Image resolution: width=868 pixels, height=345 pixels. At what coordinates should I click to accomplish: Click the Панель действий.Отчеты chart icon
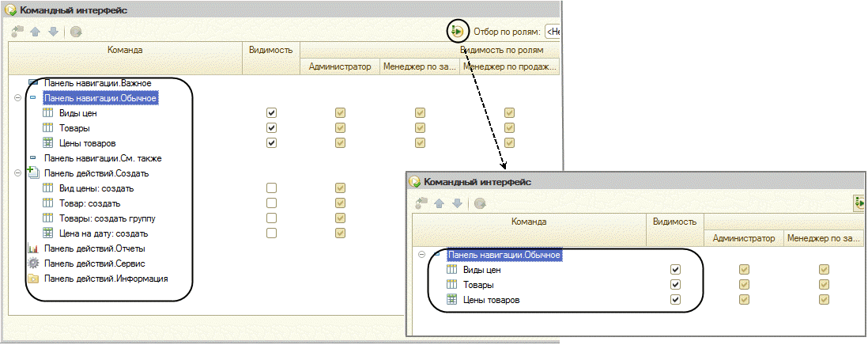(33, 248)
